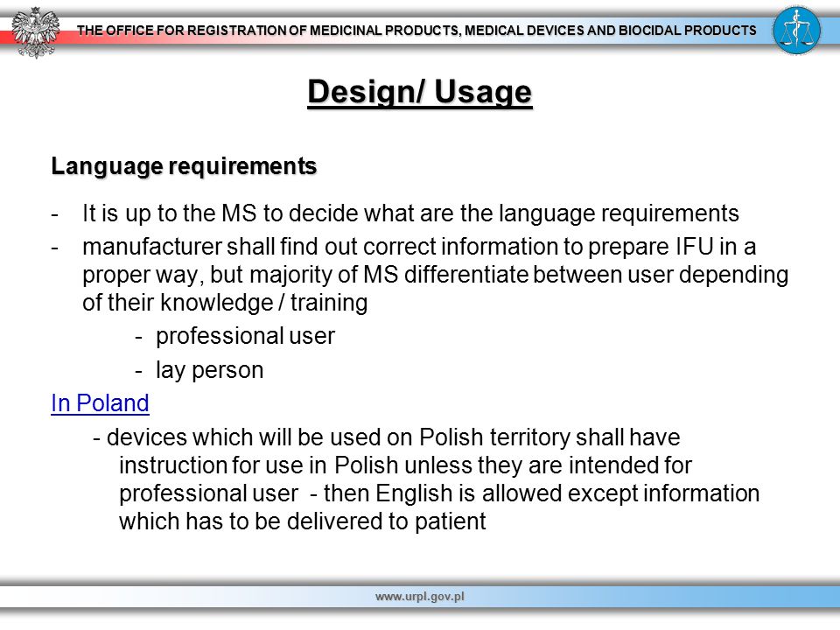This screenshot has height=630, width=840.
Task: Click the line 'instruction for use in Polish unless'
Action: click(x=405, y=465)
